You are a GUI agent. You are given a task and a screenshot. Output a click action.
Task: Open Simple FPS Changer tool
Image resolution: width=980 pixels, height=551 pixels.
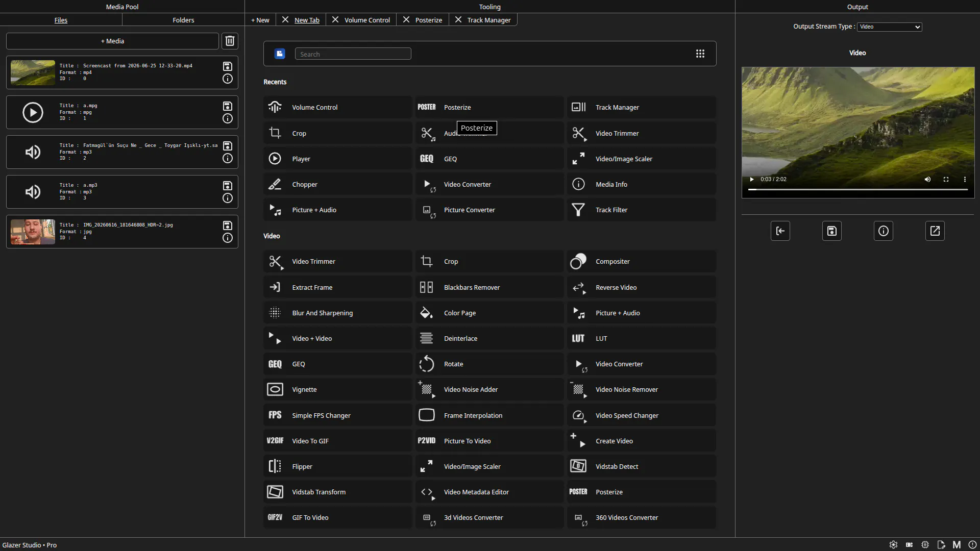coord(337,415)
